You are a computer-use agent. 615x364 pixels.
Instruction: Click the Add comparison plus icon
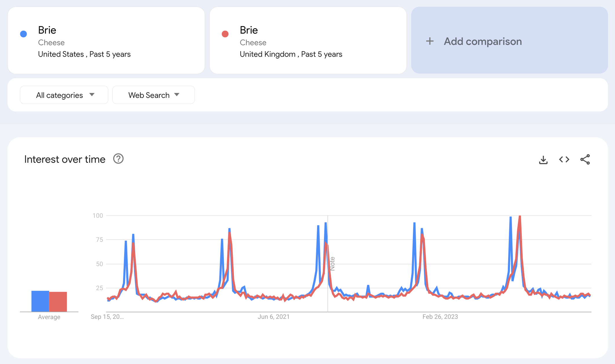[430, 41]
